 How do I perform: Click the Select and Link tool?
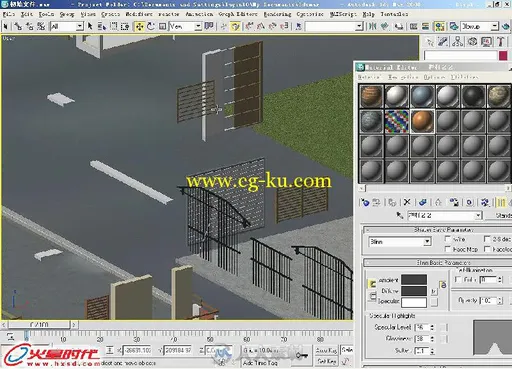(x=18, y=26)
